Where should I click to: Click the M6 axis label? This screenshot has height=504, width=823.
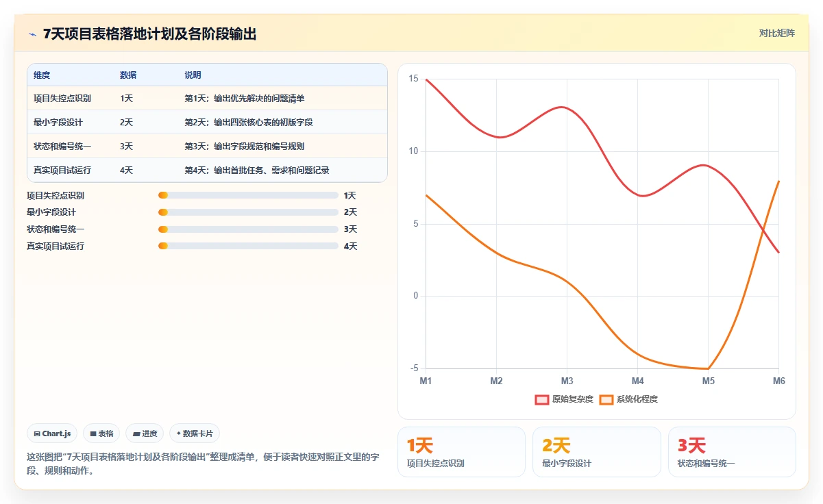pos(778,381)
